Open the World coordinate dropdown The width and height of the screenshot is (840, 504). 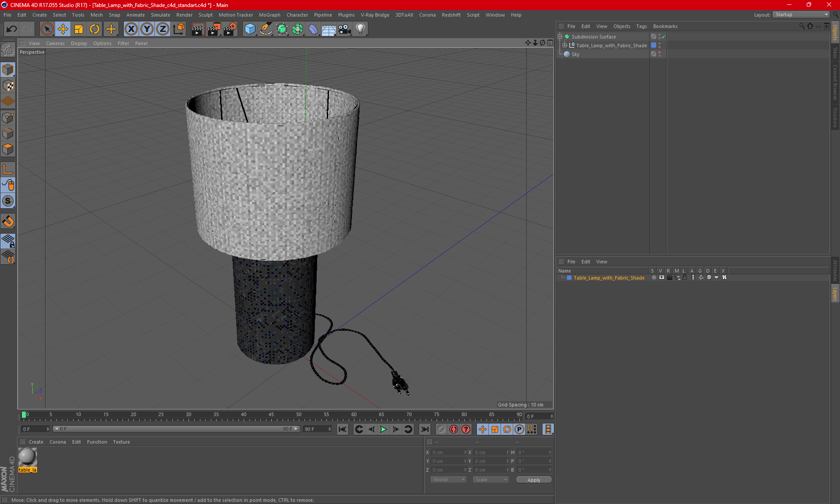(448, 479)
